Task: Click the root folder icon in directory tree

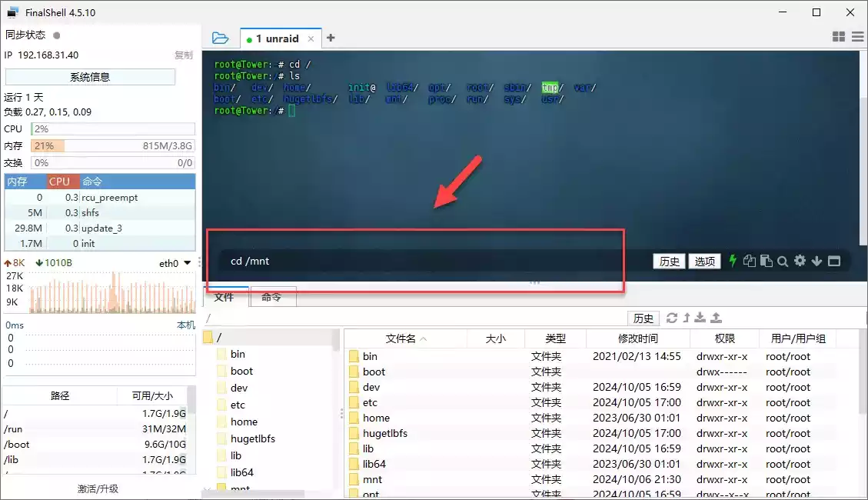Action: click(x=208, y=337)
